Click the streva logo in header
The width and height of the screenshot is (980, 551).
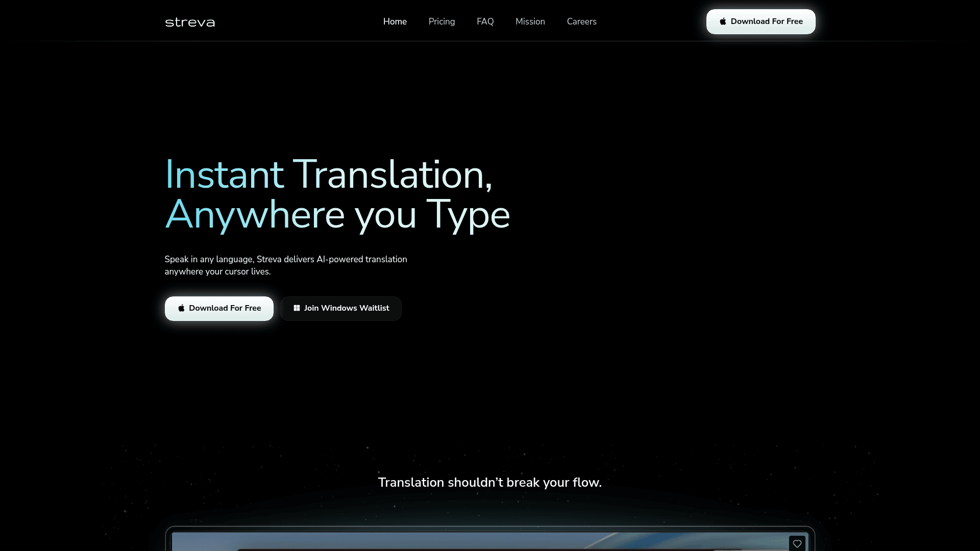tap(190, 22)
